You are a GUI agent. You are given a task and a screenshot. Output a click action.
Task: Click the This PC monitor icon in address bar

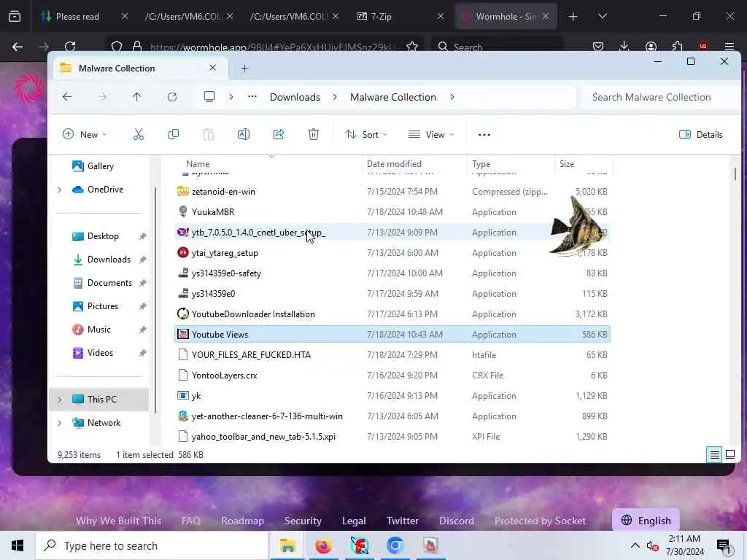pyautogui.click(x=209, y=97)
